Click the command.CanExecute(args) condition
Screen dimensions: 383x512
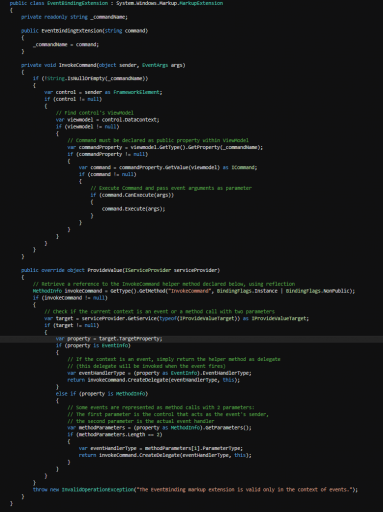136,195
